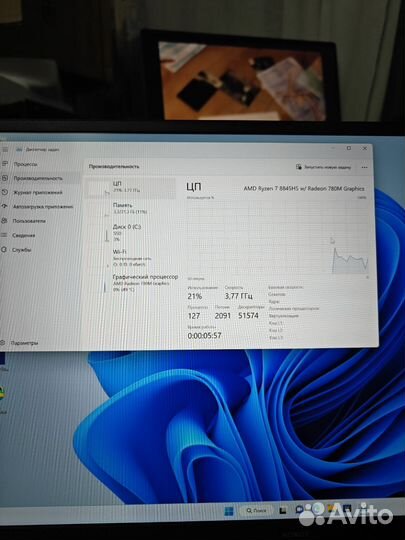
Task: Click the Сведения details list icon
Action: point(5,235)
